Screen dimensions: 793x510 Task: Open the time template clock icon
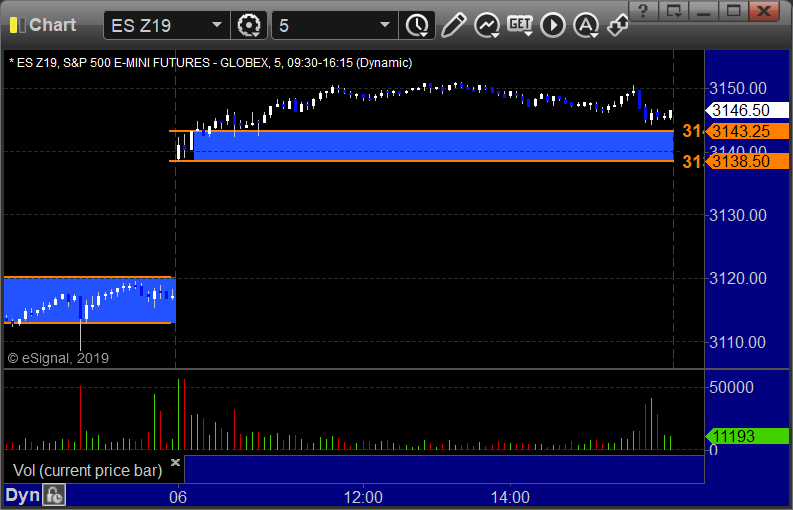tap(417, 25)
